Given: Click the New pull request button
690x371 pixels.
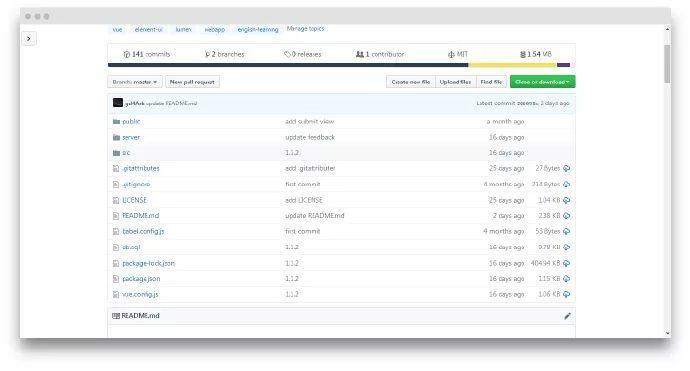Looking at the screenshot, I should [192, 82].
